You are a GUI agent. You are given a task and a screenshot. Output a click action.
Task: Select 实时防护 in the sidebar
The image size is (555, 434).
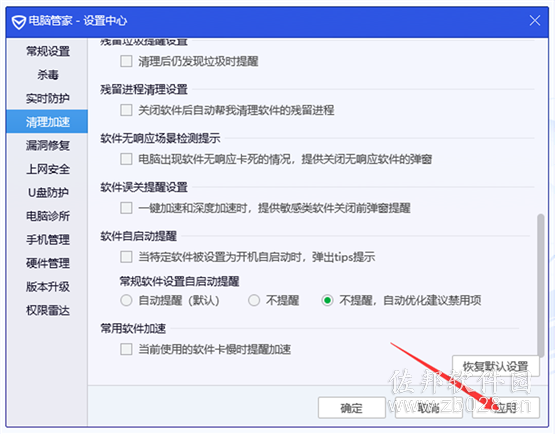tap(47, 98)
